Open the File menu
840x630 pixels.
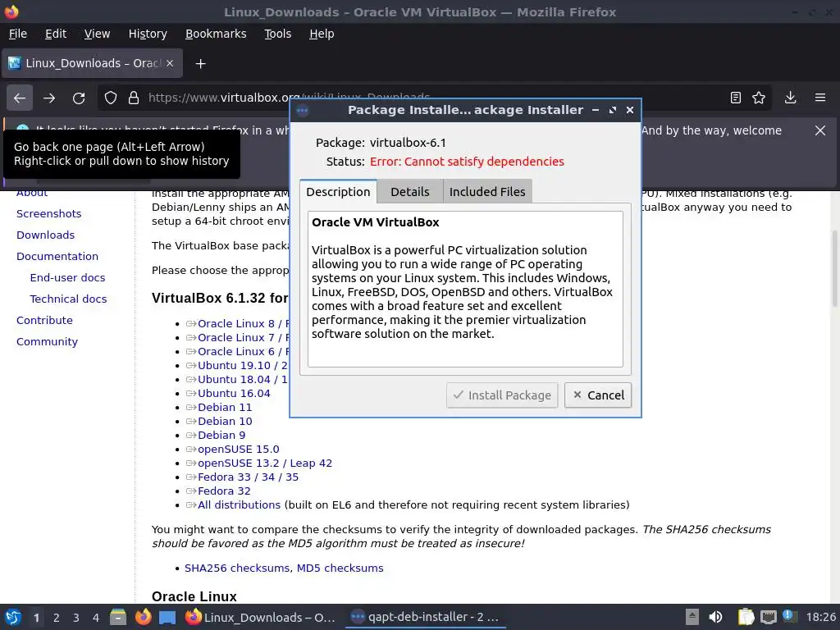pyautogui.click(x=18, y=34)
